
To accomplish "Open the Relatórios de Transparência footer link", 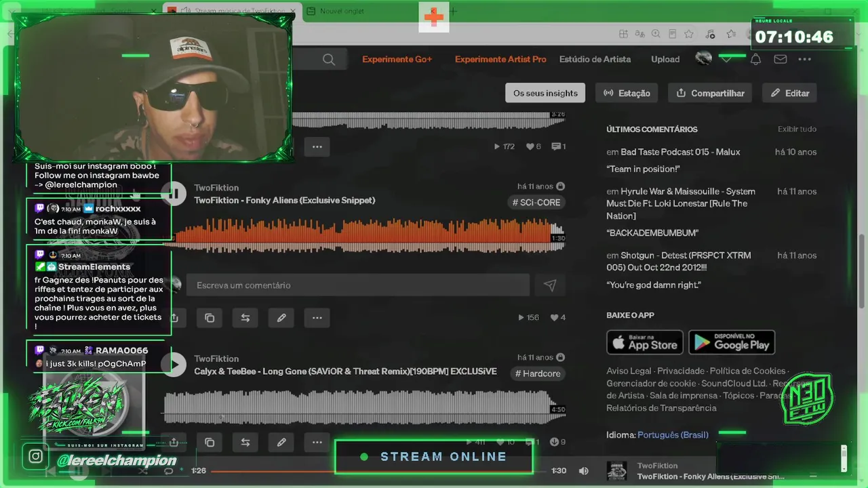I will pos(661,408).
